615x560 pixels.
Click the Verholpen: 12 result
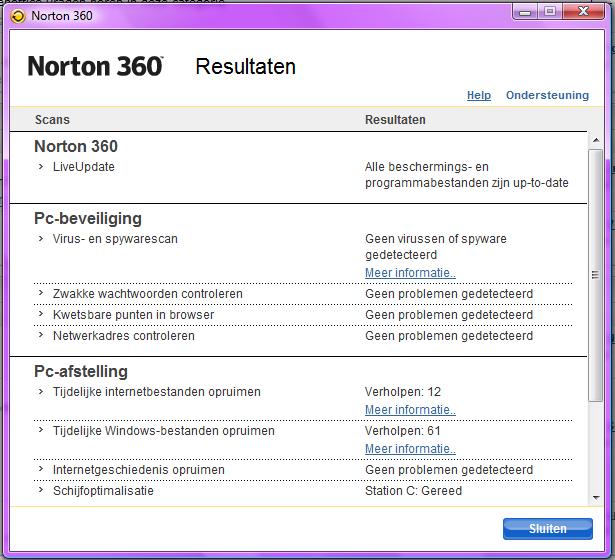[403, 392]
